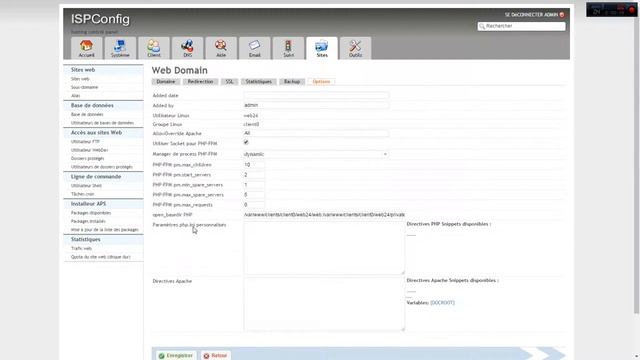Click the Retour back button

click(x=216, y=356)
